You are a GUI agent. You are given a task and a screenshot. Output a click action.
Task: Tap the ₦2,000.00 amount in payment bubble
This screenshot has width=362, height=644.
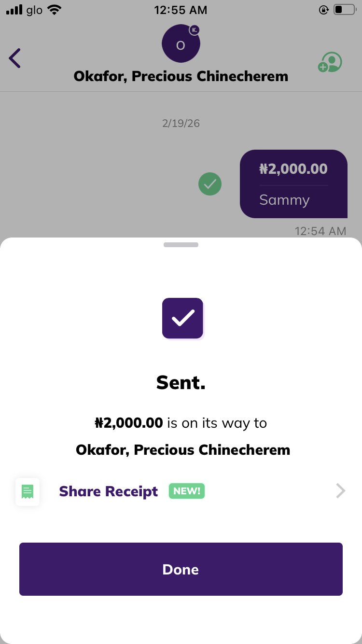tap(293, 169)
